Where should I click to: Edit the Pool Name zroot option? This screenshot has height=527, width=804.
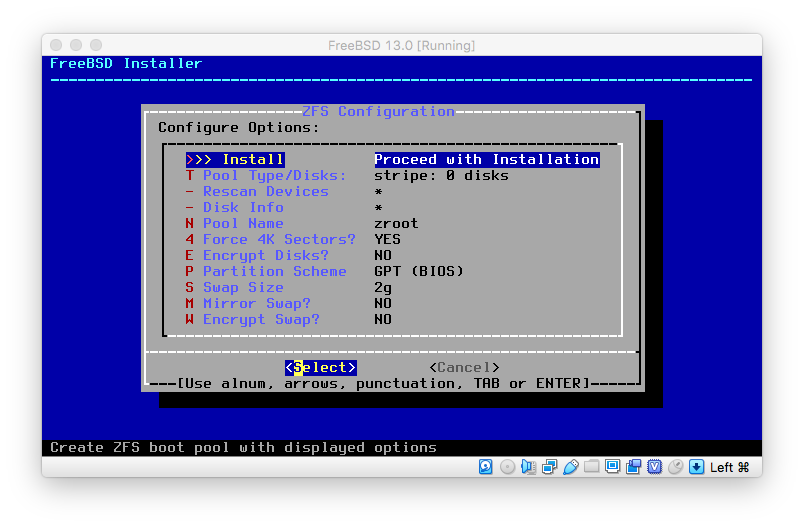243,224
